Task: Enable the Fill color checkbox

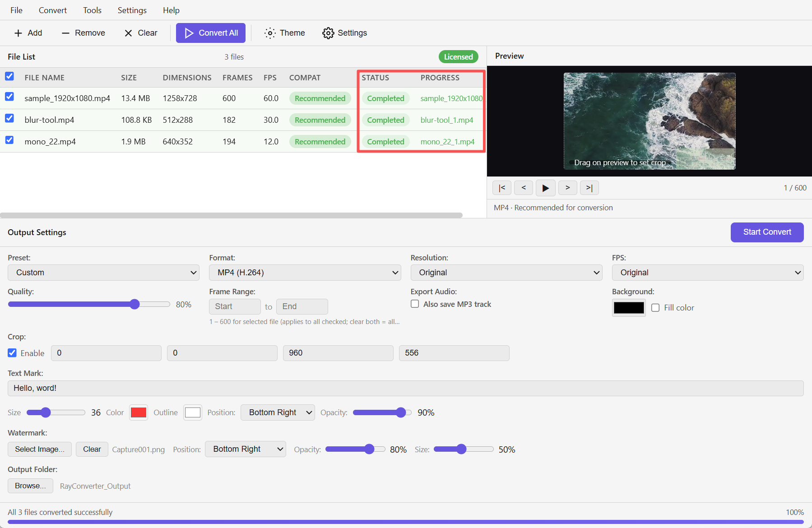Action: (655, 307)
